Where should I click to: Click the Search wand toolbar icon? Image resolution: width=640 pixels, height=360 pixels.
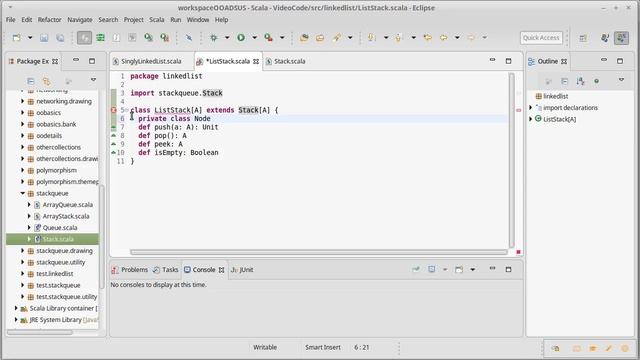pyautogui.click(x=336, y=38)
